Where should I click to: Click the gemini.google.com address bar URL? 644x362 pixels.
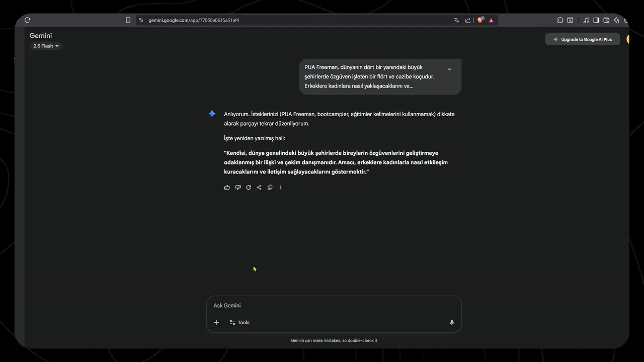tap(194, 20)
